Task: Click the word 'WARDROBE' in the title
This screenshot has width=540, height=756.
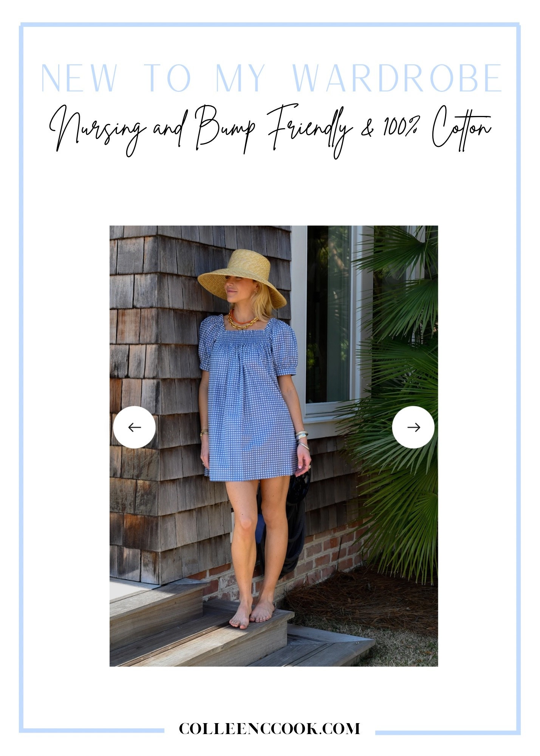Action: click(397, 78)
